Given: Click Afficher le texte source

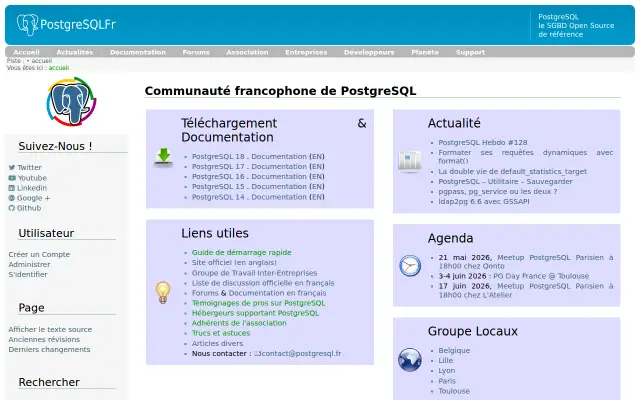Looking at the screenshot, I should pos(50,329).
